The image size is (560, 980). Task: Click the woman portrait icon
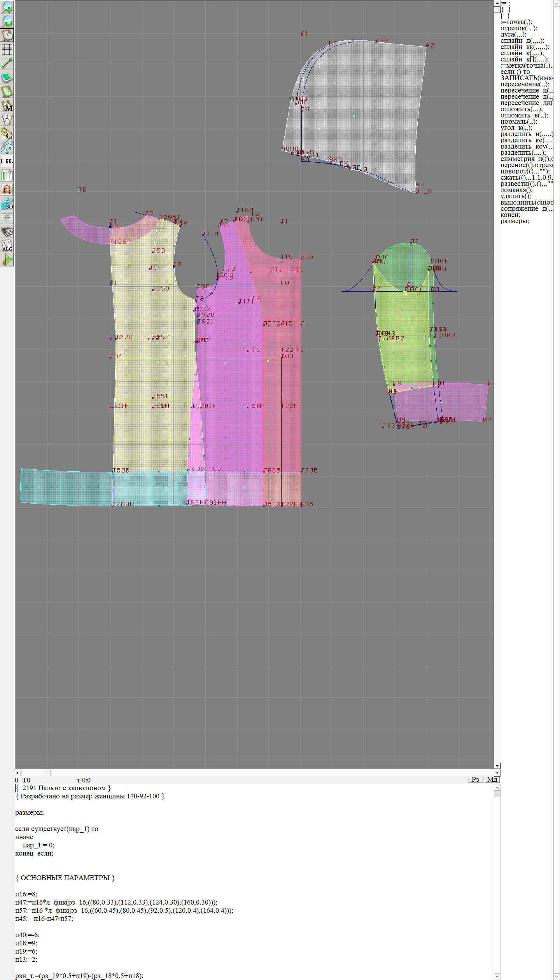7,189
